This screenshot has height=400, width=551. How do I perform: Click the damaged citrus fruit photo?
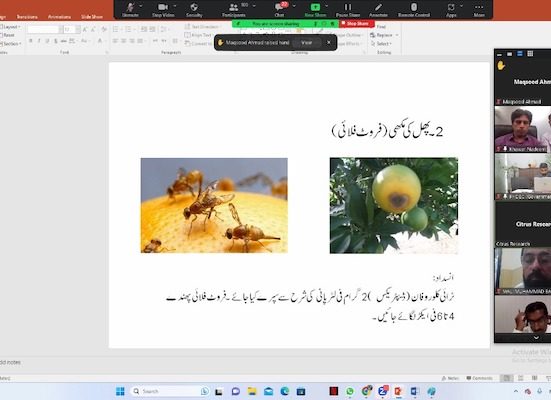[394, 206]
